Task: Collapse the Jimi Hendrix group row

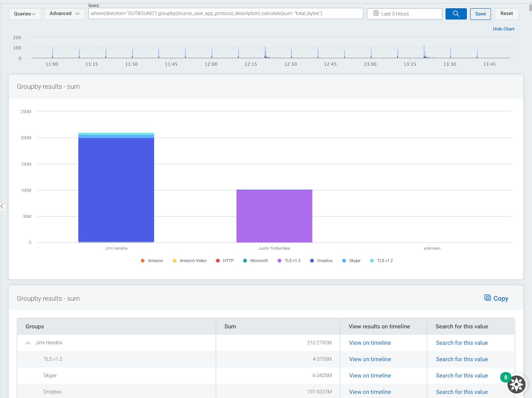Action: (28, 343)
